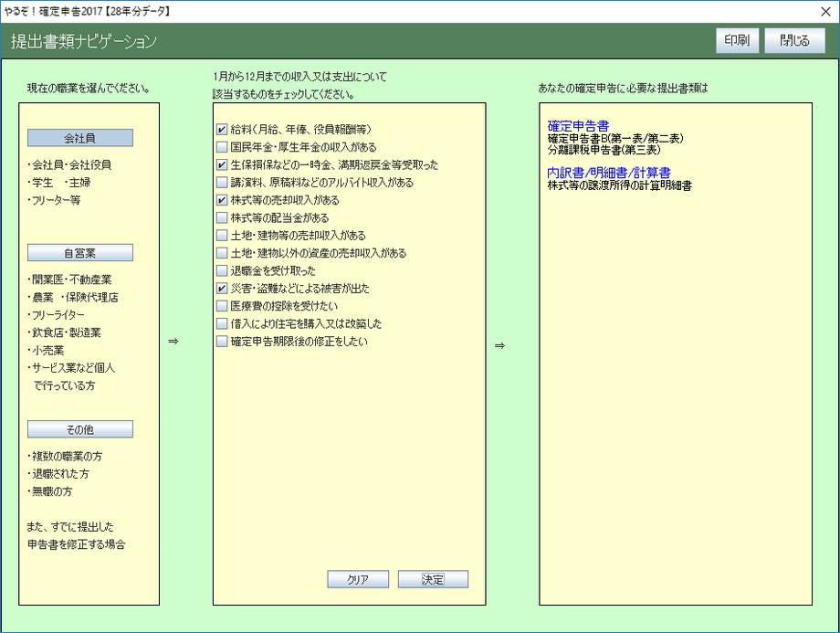Click ・開業医・不動産業 text

(69, 280)
